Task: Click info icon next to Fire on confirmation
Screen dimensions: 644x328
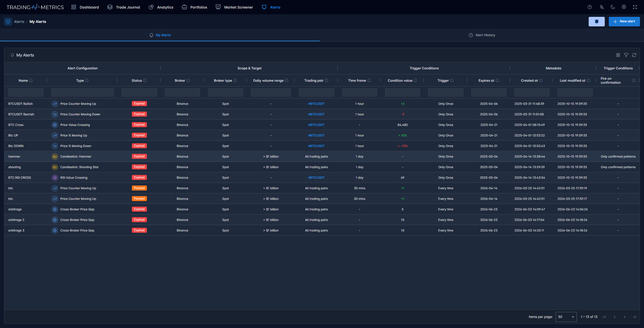Action: (x=634, y=80)
